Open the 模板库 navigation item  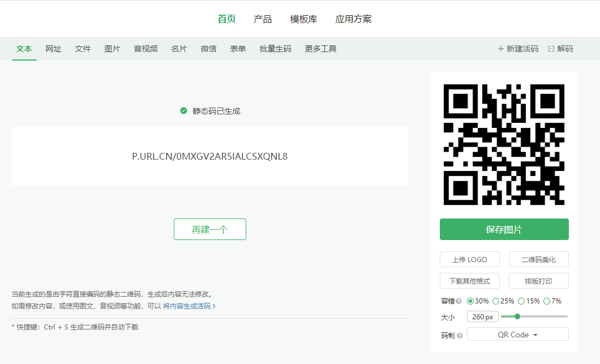[x=303, y=19]
